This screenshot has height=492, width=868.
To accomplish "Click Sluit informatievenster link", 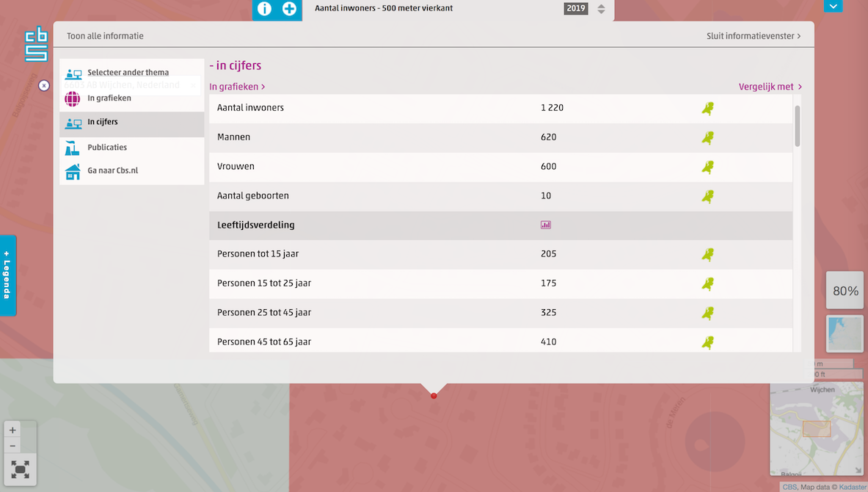I will [x=754, y=36].
